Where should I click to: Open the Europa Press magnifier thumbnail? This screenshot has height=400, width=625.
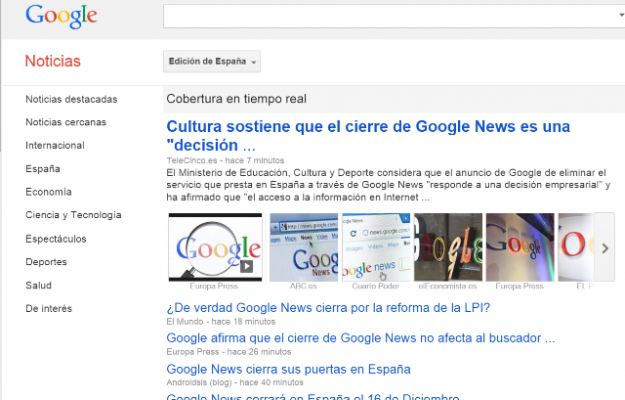tap(215, 247)
